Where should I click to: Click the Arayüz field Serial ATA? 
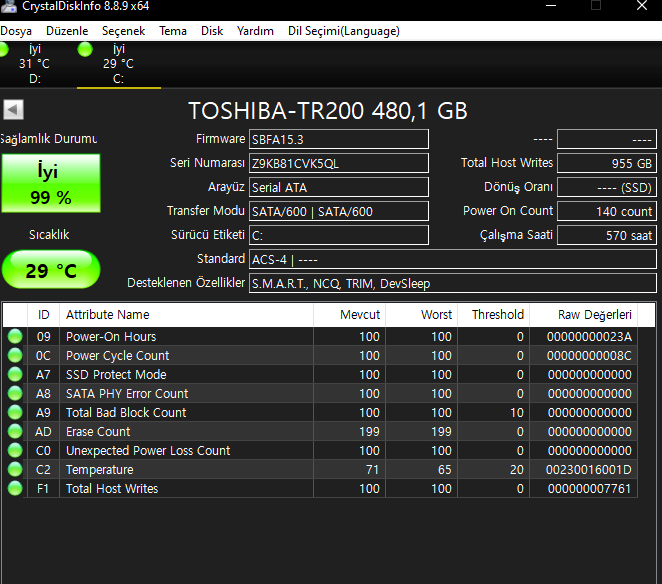339,187
